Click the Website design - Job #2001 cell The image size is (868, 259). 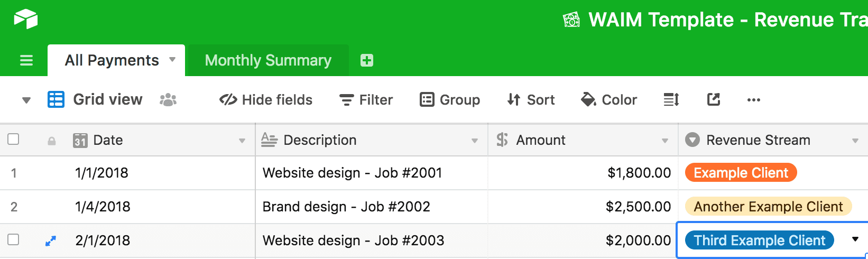352,173
